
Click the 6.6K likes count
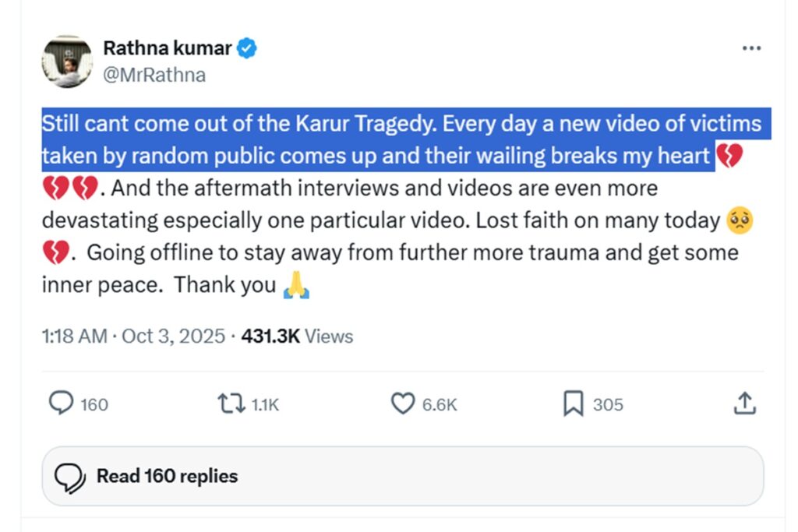(440, 405)
